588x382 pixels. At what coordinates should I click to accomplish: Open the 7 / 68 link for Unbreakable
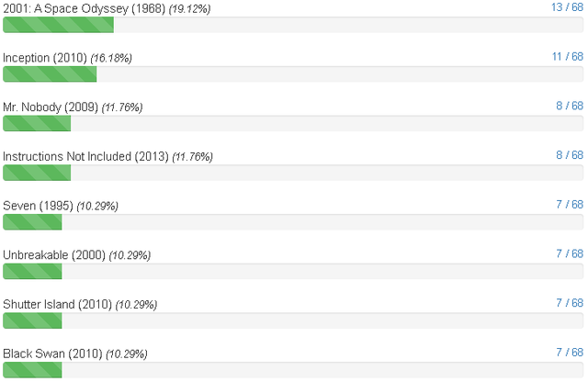click(x=570, y=253)
